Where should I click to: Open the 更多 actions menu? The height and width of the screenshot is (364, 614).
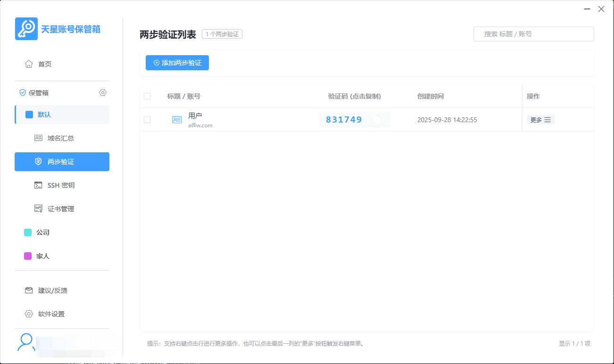[540, 119]
